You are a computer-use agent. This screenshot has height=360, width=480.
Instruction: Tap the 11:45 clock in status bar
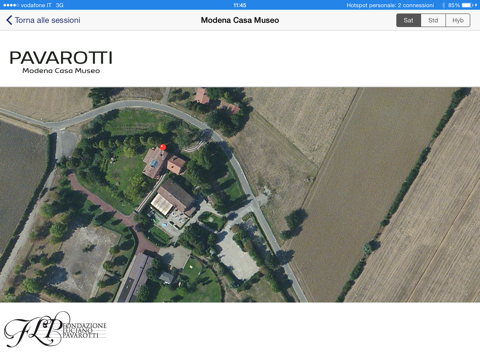(240, 5)
